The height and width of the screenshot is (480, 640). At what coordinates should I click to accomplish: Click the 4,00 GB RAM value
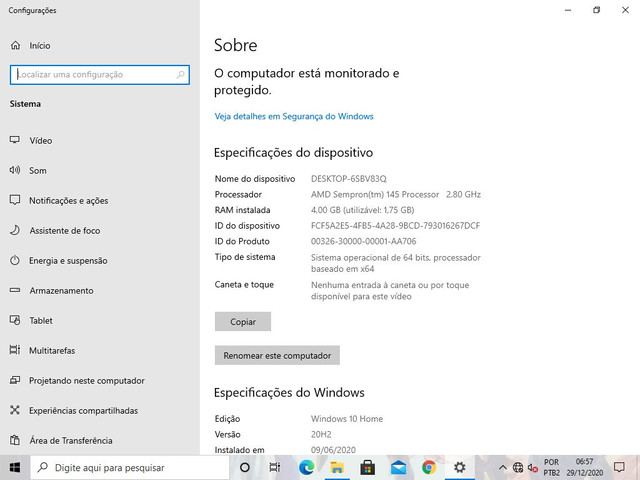click(x=362, y=210)
